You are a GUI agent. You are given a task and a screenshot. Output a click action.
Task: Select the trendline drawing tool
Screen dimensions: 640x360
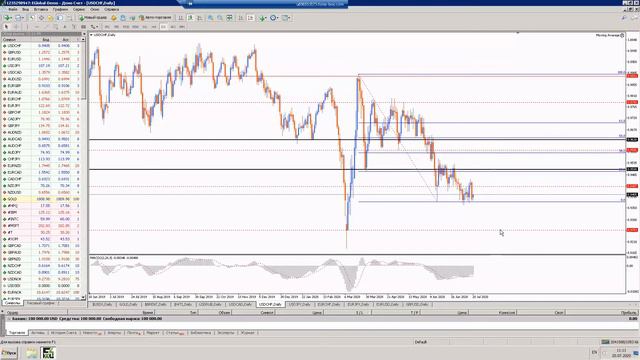tap(46, 27)
